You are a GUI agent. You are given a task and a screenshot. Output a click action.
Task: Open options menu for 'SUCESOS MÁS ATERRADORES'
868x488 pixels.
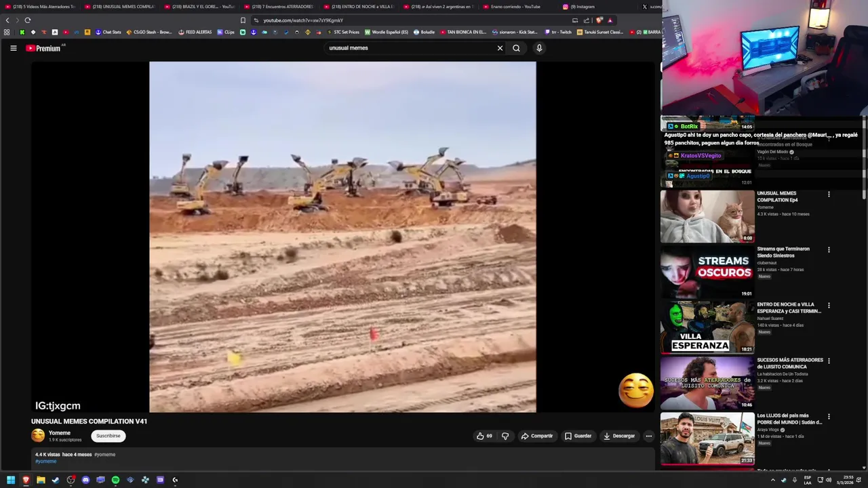(x=829, y=361)
